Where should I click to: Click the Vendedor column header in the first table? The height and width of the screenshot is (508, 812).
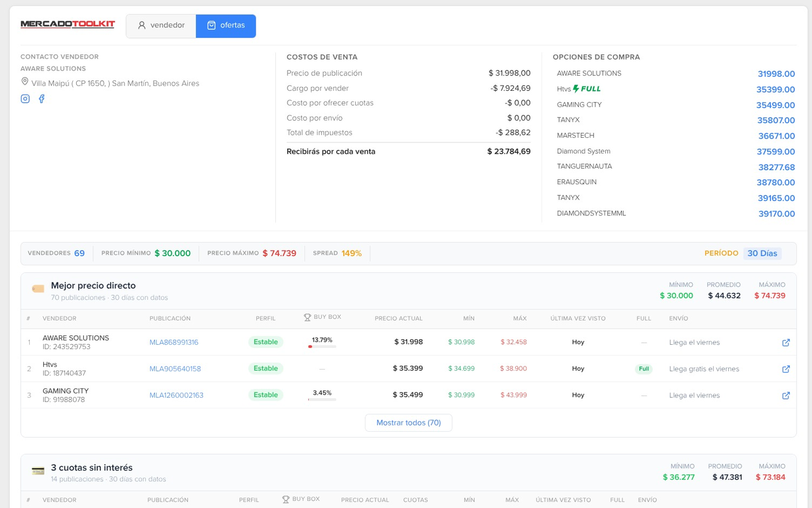(60, 319)
